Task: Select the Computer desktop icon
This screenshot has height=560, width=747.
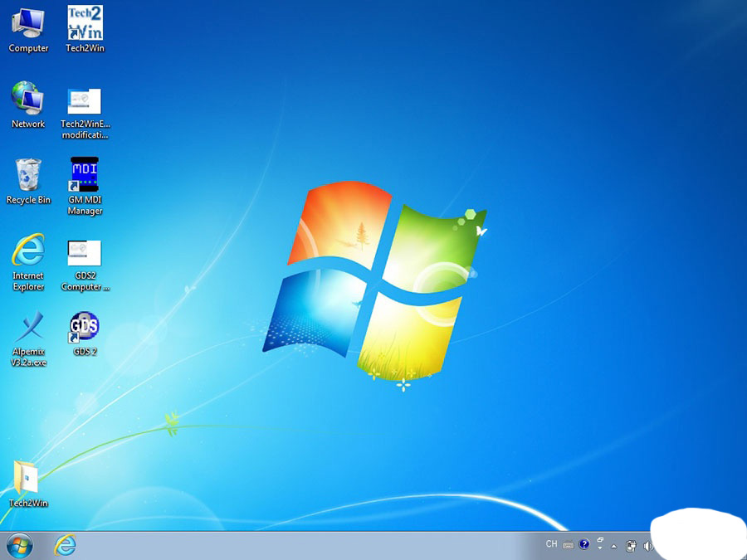Action: coord(28,30)
